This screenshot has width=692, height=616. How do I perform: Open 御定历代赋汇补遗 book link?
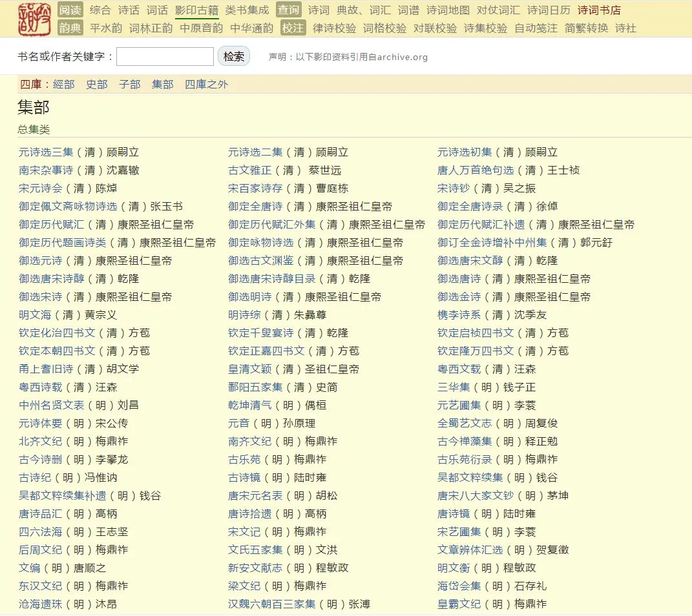[x=481, y=225]
